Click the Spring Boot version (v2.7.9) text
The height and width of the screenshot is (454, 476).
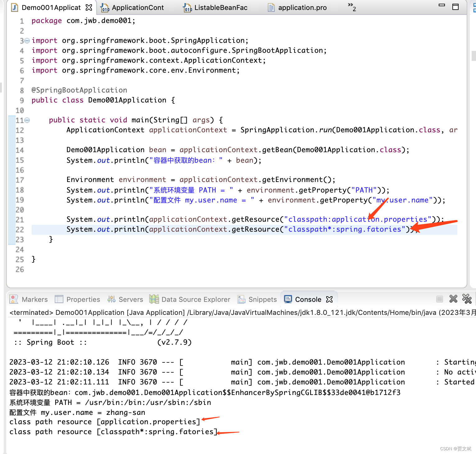tap(174, 343)
